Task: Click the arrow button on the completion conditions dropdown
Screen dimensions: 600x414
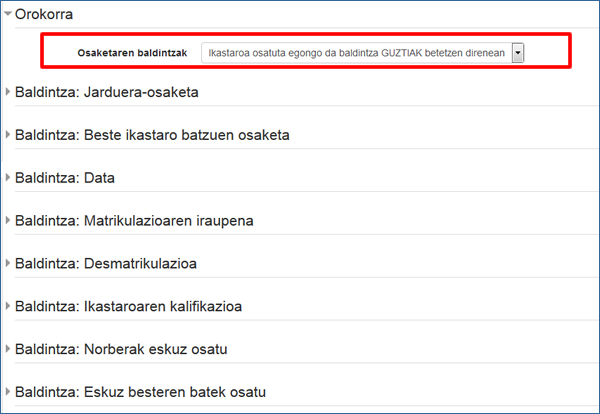Action: point(517,52)
